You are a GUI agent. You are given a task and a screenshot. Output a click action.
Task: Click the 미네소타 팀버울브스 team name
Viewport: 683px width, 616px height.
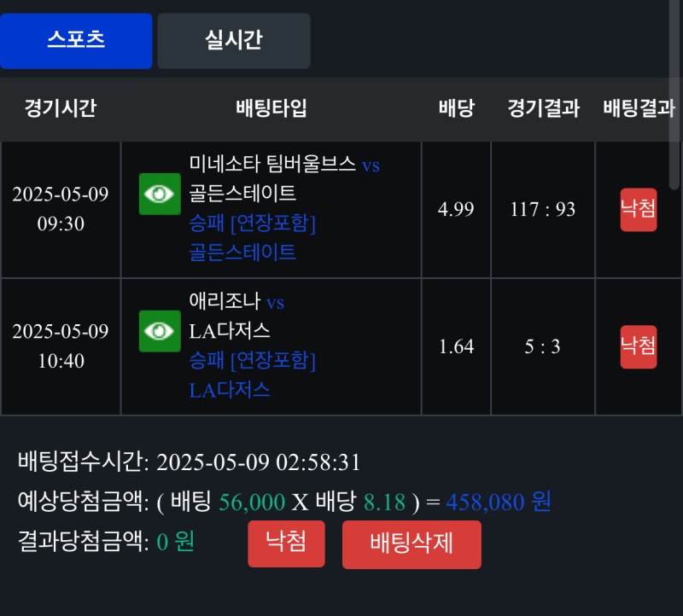click(272, 164)
